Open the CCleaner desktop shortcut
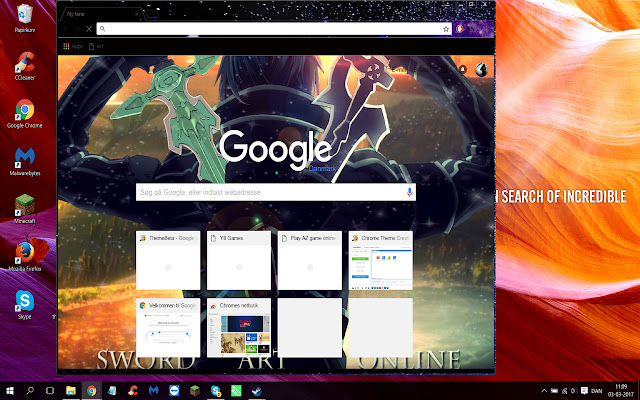 (x=25, y=65)
